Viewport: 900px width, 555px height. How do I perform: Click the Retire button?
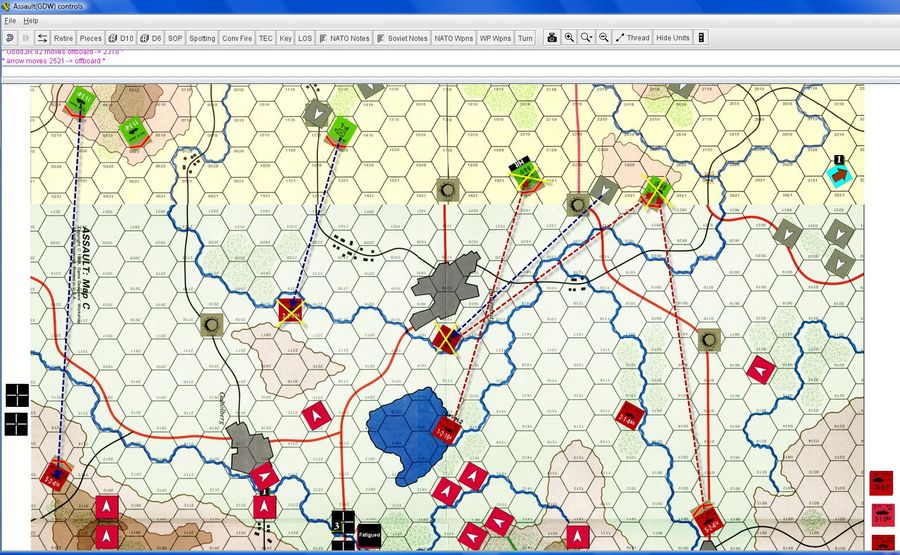point(63,38)
